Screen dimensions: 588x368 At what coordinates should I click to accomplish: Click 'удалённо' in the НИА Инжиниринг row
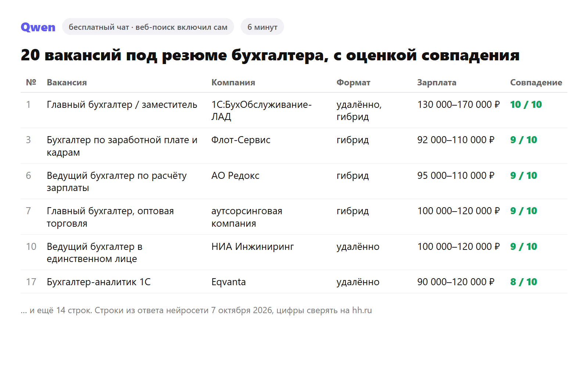[x=358, y=247]
